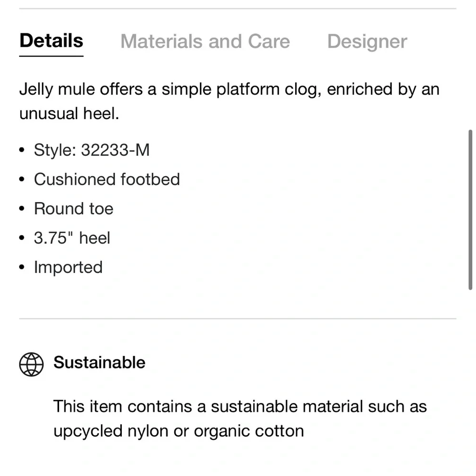Switch to Materials and Care tab

(x=205, y=41)
